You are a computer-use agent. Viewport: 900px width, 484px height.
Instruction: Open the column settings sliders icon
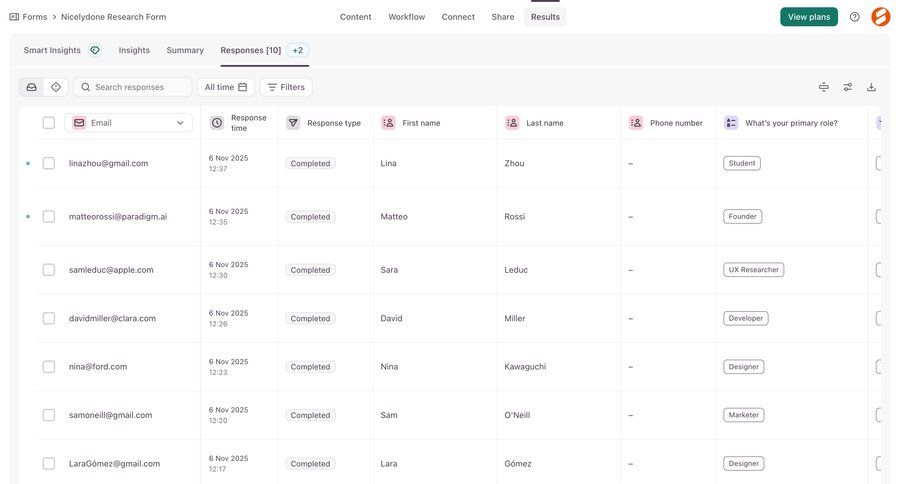point(847,87)
